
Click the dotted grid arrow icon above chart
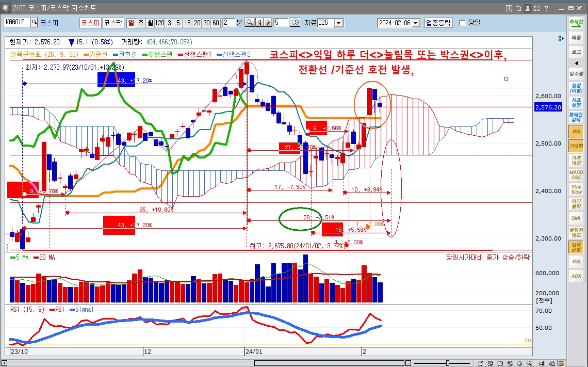[561, 38]
